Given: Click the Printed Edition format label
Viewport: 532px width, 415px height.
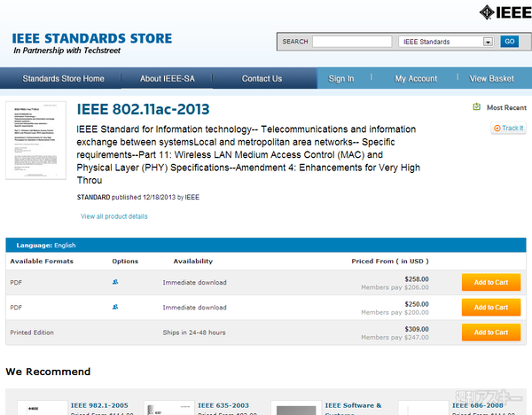Looking at the screenshot, I should coord(32,333).
